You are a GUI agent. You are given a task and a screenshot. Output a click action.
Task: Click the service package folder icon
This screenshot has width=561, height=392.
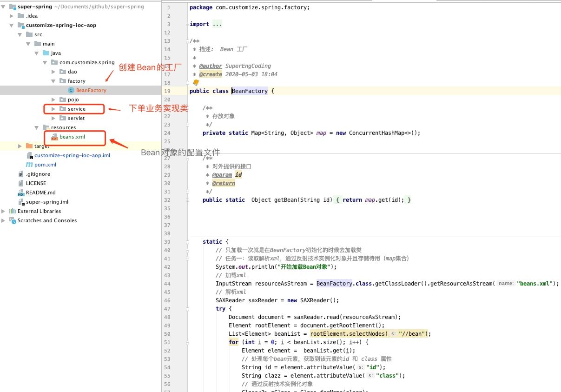[x=63, y=109]
